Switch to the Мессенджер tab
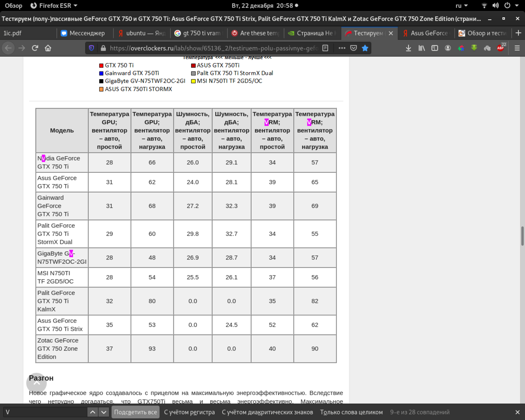This screenshot has height=420, width=525. [85, 33]
